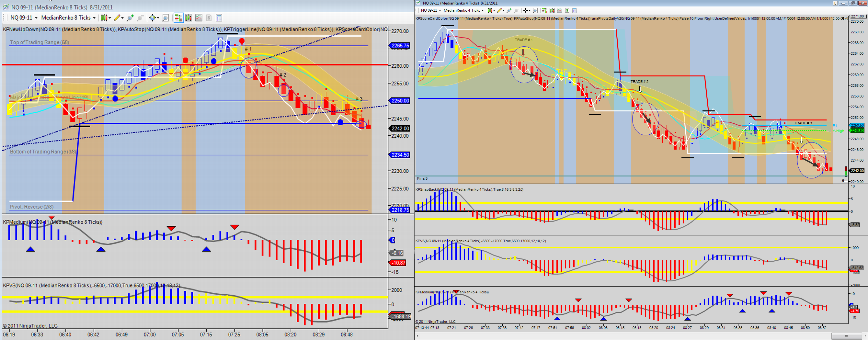
Task: Click the -1688.19 KPVS value marker
Action: 400,316
